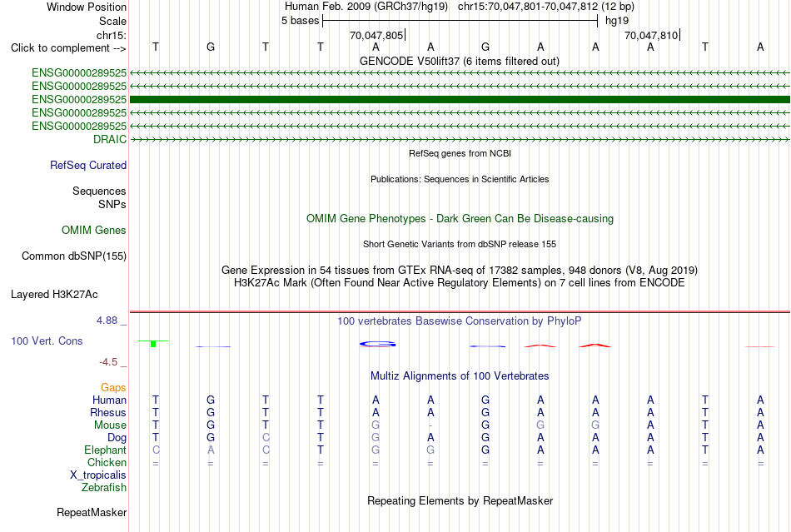791x532 pixels.
Task: Click the 4.88 PhyloP upper scale value
Action: pyautogui.click(x=107, y=321)
